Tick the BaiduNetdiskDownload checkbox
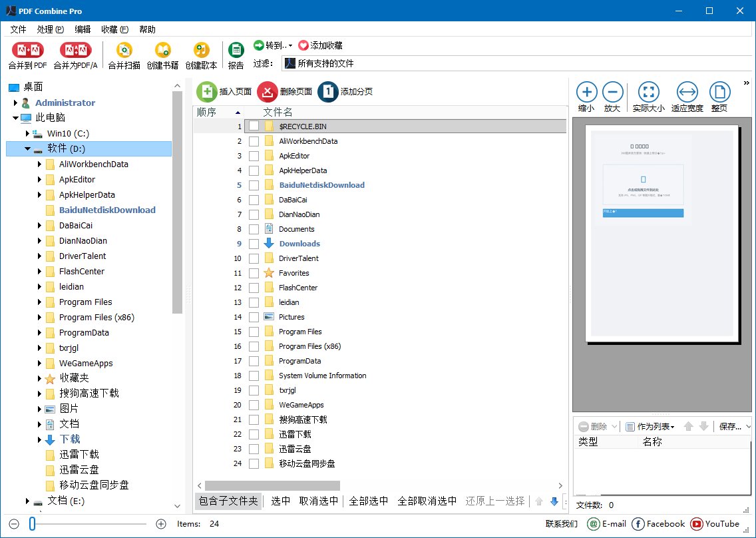 [x=254, y=184]
